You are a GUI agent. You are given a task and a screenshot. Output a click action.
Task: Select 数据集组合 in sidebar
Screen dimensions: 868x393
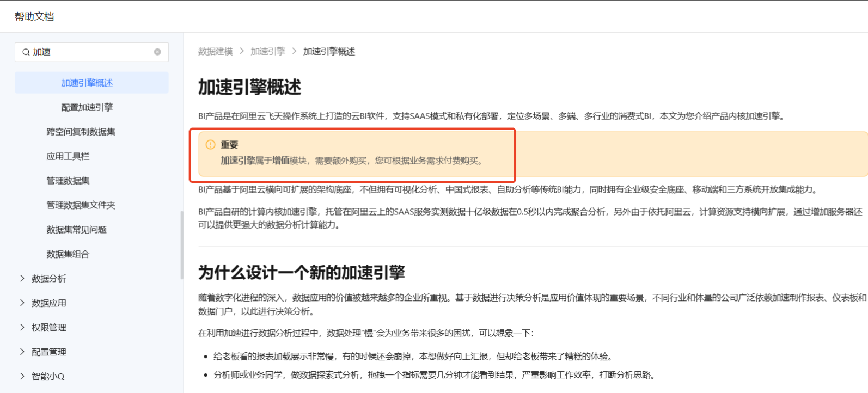(x=68, y=254)
